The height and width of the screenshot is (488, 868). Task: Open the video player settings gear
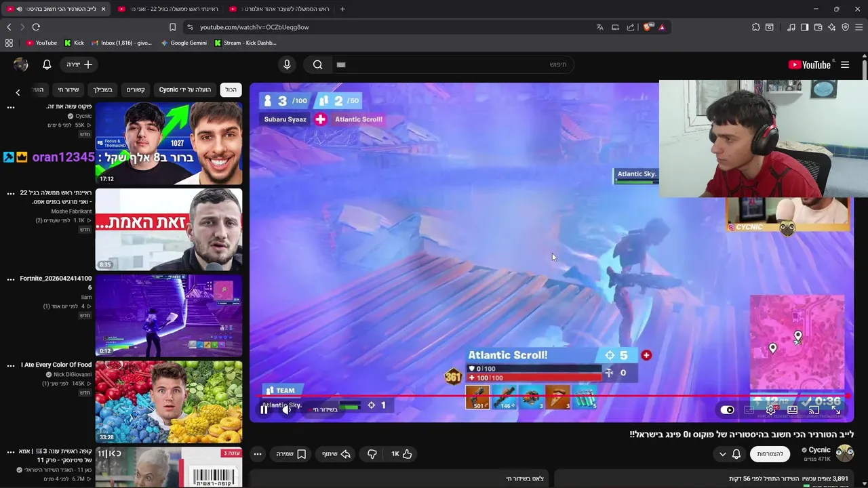(x=770, y=409)
